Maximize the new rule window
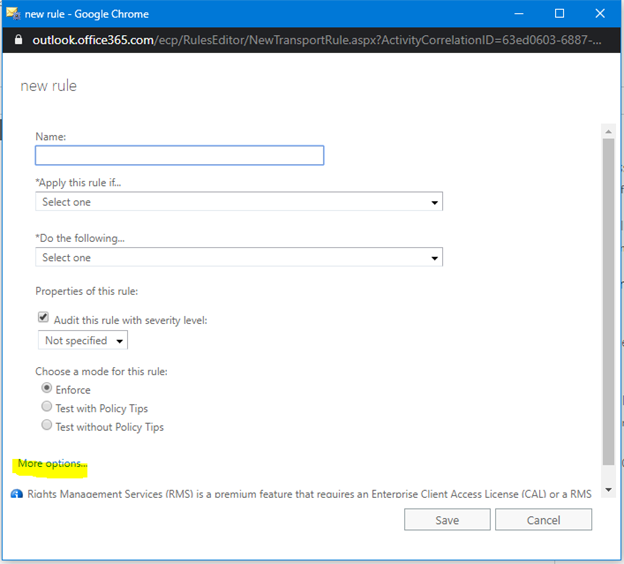624x564 pixels. point(560,14)
